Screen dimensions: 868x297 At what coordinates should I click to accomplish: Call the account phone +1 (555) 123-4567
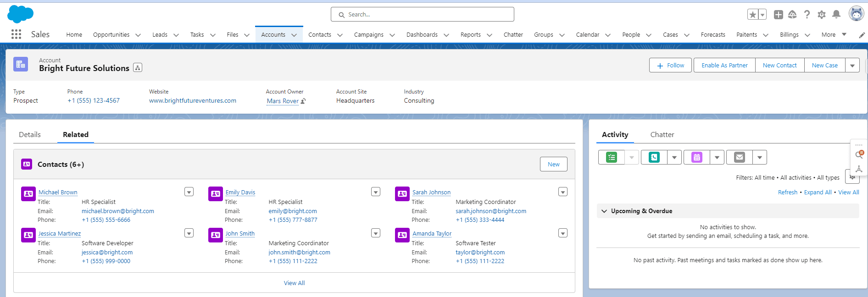(94, 100)
